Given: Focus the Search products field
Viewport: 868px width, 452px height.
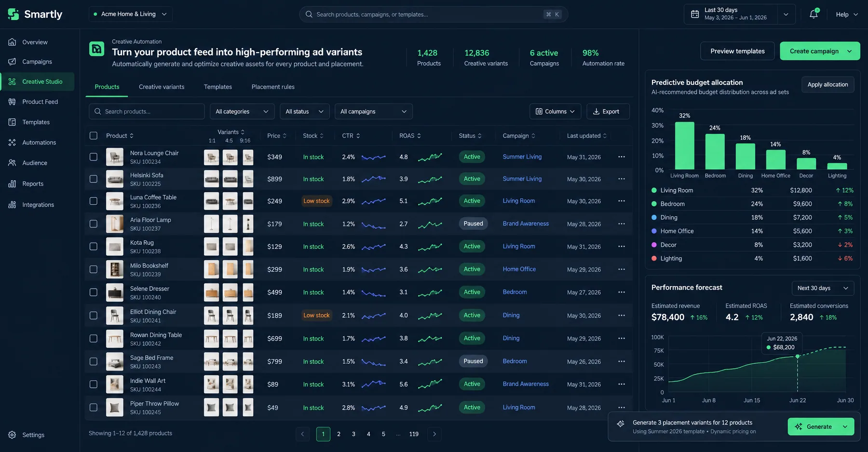Looking at the screenshot, I should [x=147, y=111].
